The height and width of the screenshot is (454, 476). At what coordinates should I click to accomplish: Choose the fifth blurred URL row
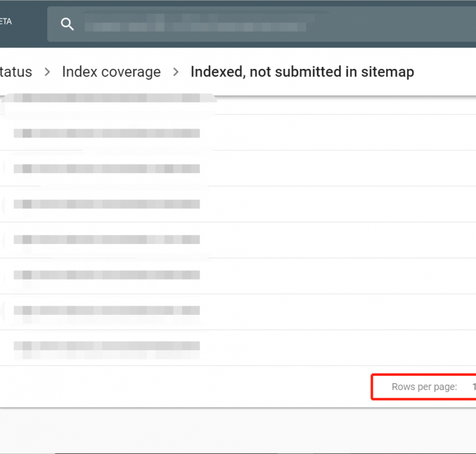point(107,240)
